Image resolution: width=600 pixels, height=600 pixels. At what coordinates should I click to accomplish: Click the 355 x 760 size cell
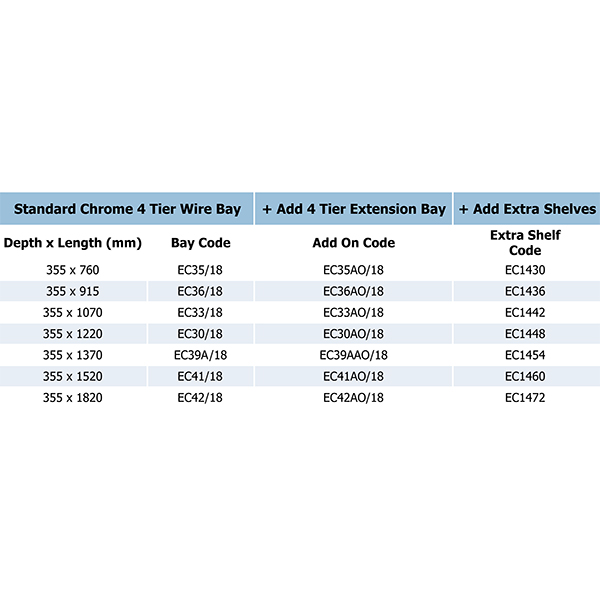pos(73,270)
